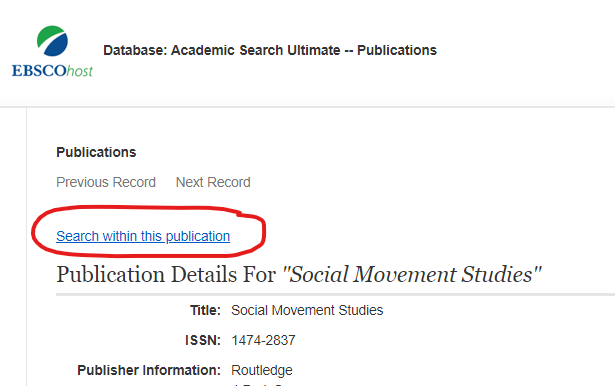Go to the Previous Record
615x386 pixels.
pyautogui.click(x=106, y=182)
